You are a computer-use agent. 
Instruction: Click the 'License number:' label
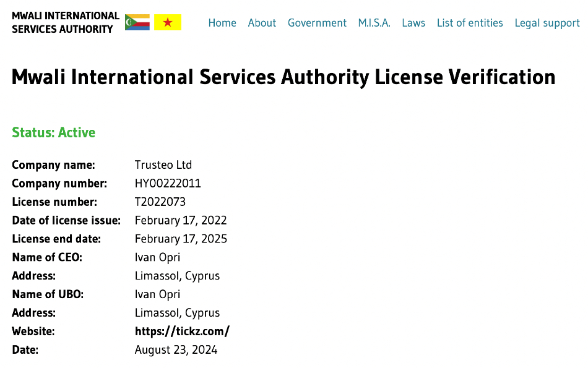tap(54, 202)
